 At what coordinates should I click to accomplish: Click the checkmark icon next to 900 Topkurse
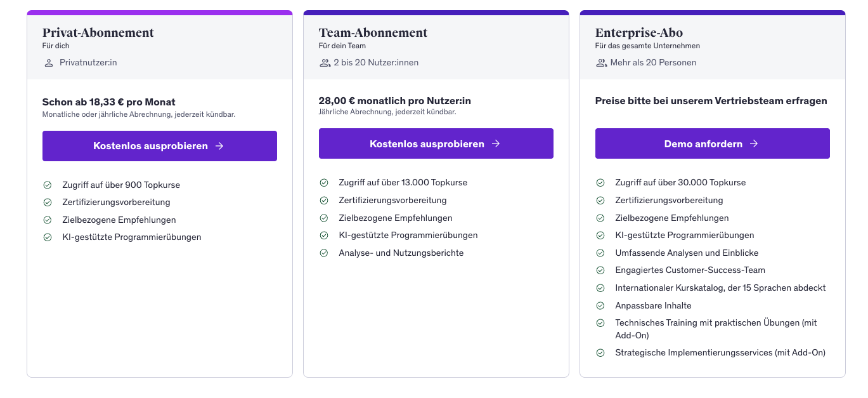pos(48,185)
